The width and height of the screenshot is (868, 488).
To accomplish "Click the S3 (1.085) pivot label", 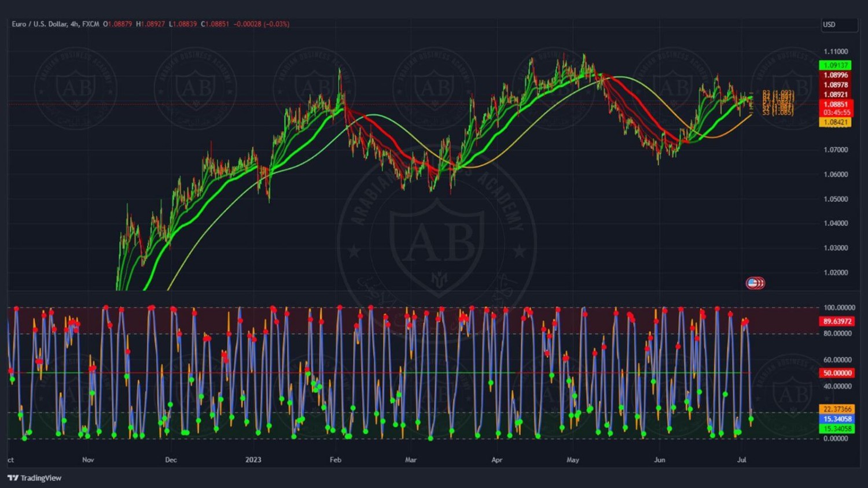I will (x=778, y=112).
